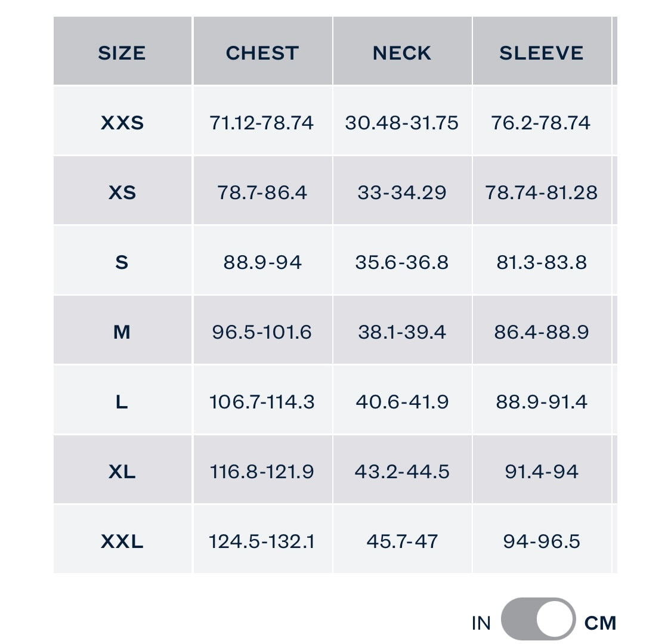Select the XL size row label

[x=122, y=472]
